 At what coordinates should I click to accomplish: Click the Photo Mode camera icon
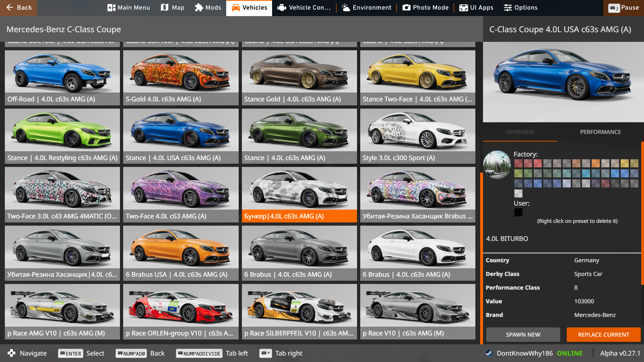(407, 8)
